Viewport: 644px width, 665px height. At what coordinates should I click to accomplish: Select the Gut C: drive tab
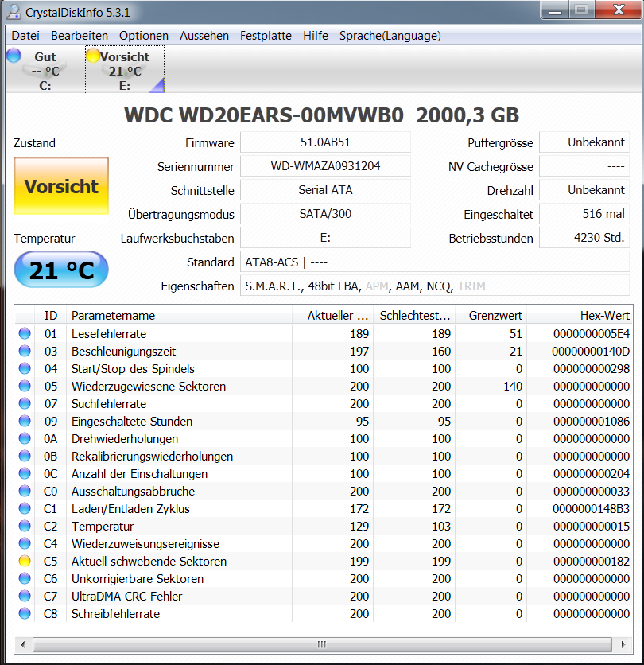(45, 71)
